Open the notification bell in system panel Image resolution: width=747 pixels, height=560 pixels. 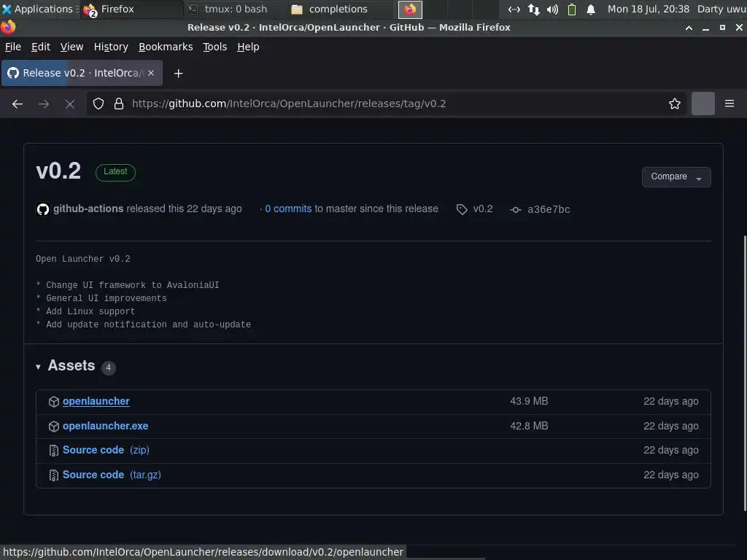pyautogui.click(x=591, y=9)
